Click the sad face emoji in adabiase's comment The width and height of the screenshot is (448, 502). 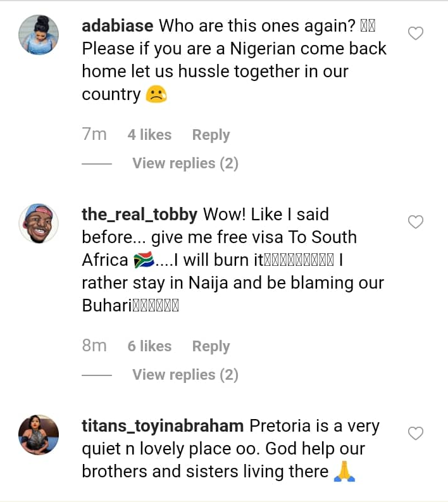[156, 94]
